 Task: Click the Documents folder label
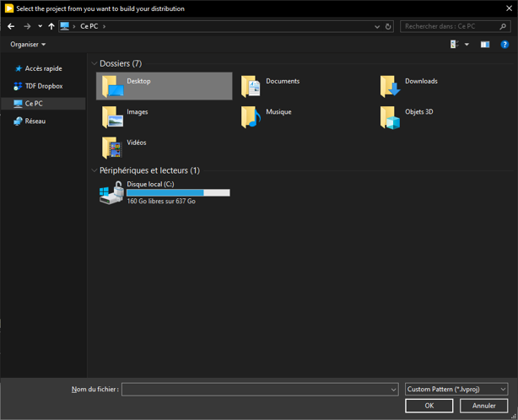click(x=283, y=81)
